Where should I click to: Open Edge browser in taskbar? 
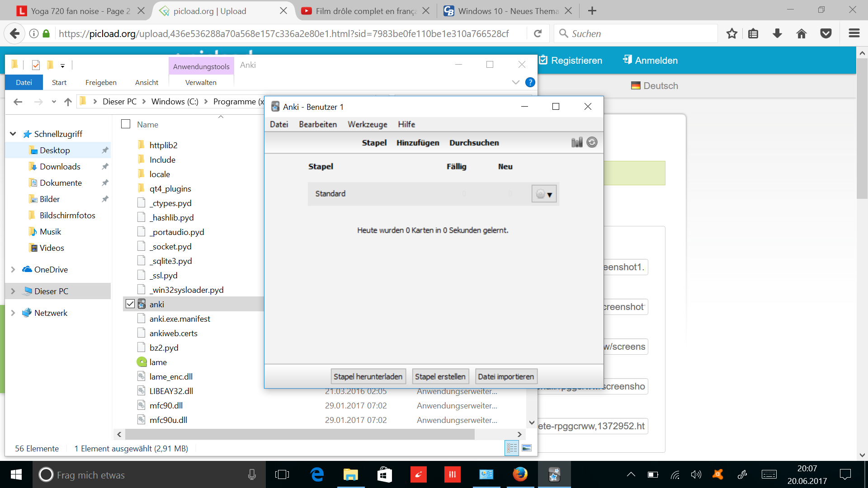click(317, 474)
